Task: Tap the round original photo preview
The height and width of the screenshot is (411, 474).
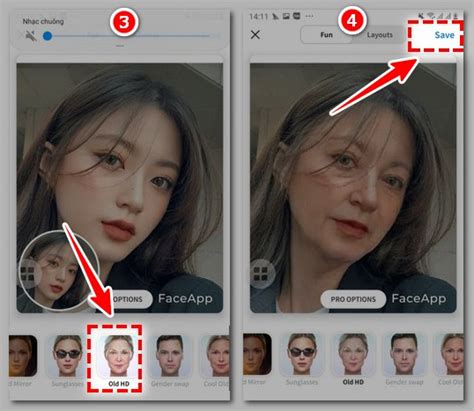Action: click(59, 270)
